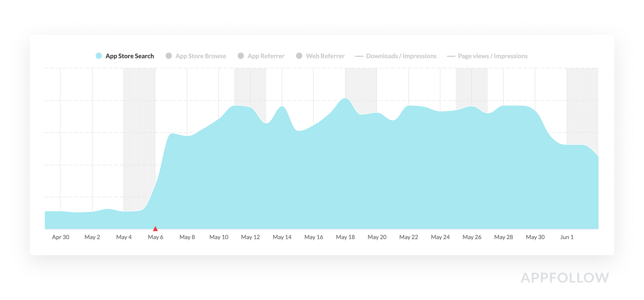Image resolution: width=644 pixels, height=300 pixels.
Task: Click the red triangle marker at May 6
Action: click(155, 229)
